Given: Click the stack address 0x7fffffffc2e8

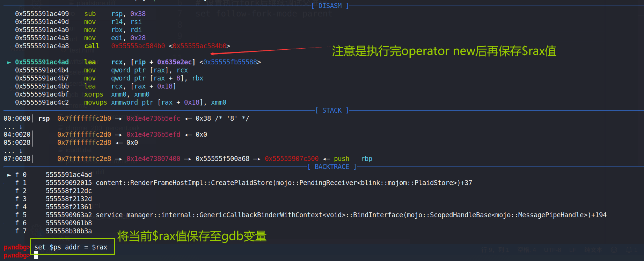Looking at the screenshot, I should pyautogui.click(x=84, y=159).
